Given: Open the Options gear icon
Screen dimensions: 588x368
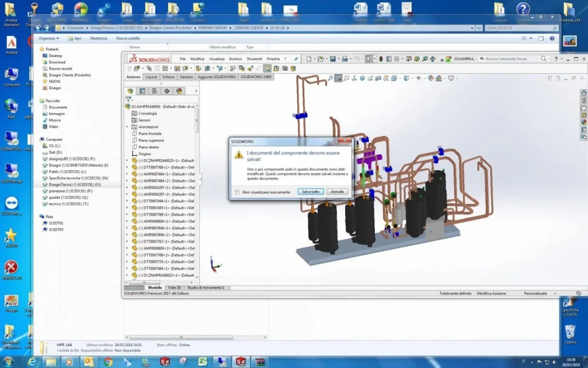Looking at the screenshot, I should click(x=396, y=59).
